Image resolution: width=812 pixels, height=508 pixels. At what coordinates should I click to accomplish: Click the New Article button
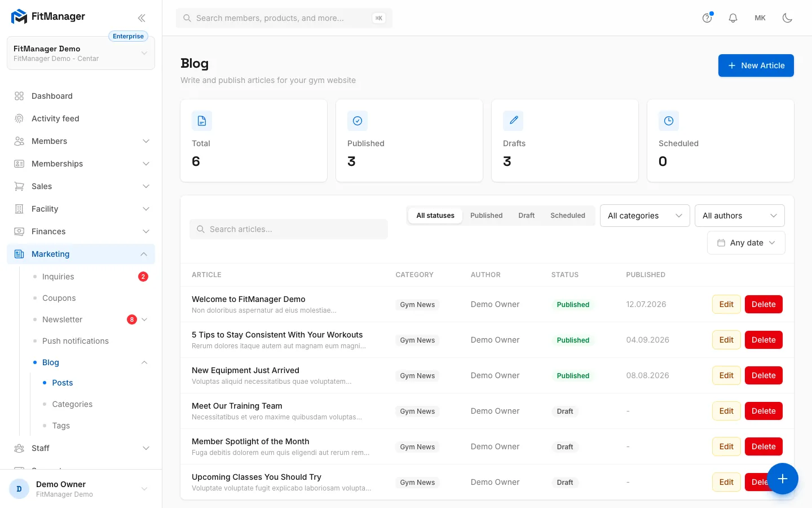pyautogui.click(x=756, y=65)
